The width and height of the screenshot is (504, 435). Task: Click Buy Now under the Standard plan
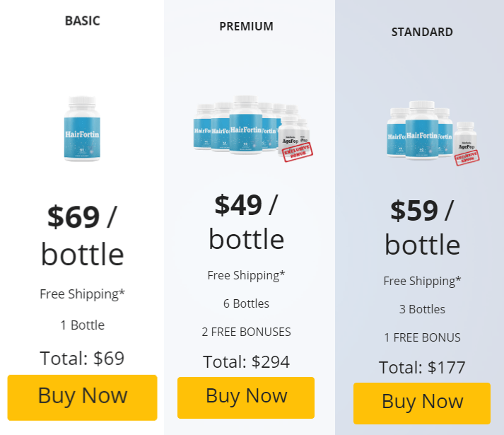tap(422, 403)
